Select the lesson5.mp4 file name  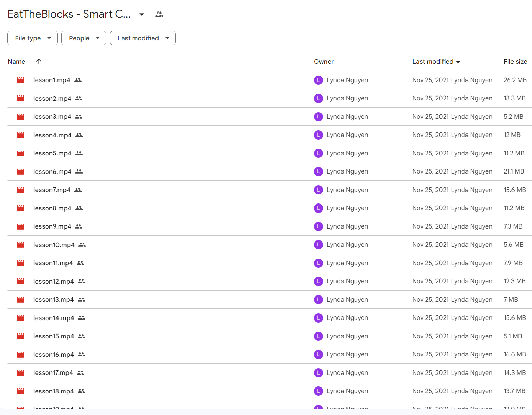pyautogui.click(x=52, y=153)
